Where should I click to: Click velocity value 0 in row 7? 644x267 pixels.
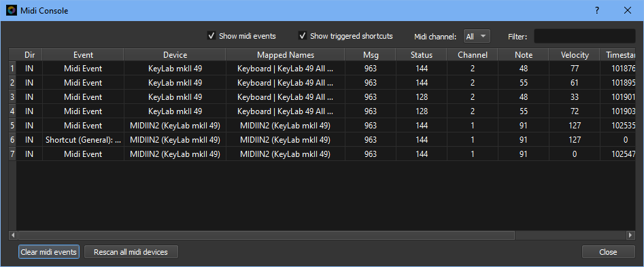tap(574, 154)
